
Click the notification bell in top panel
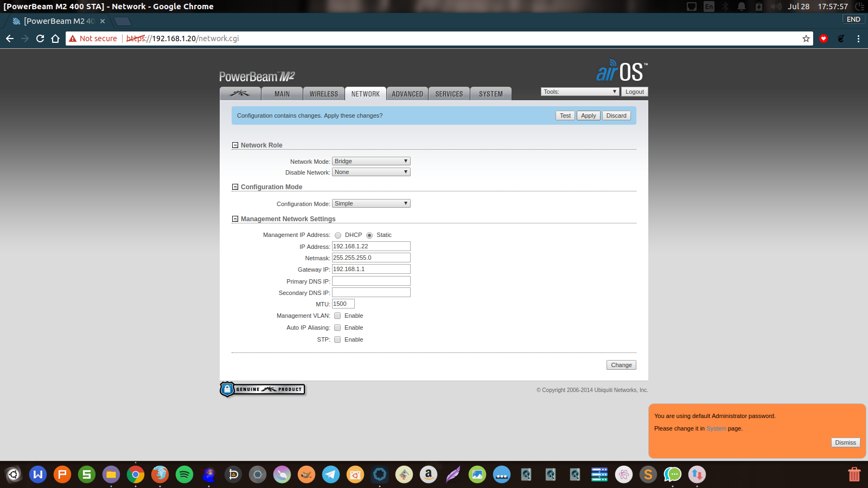click(x=742, y=7)
